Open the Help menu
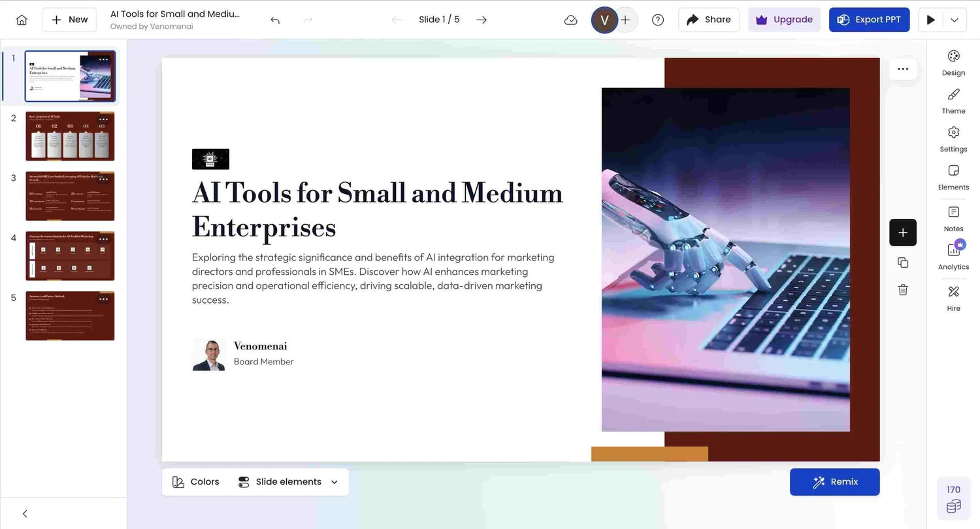 [x=658, y=20]
